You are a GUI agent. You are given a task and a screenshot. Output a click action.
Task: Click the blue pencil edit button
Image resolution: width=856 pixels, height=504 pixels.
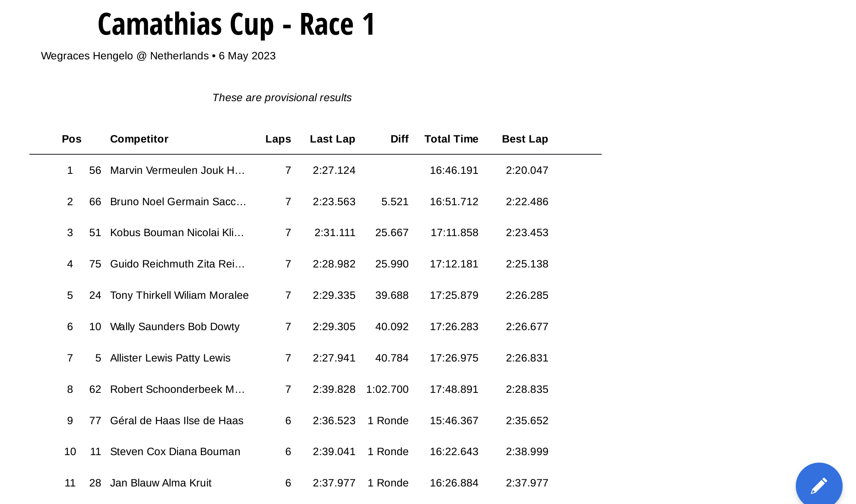tap(819, 486)
